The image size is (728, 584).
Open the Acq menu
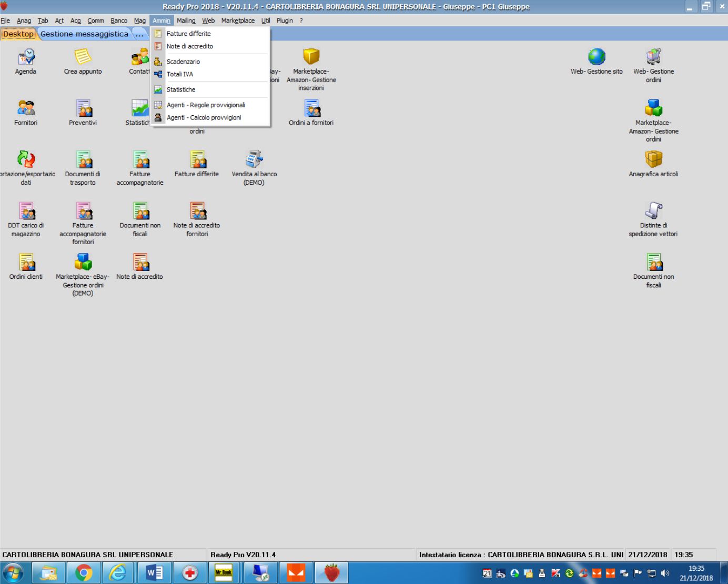(x=76, y=21)
